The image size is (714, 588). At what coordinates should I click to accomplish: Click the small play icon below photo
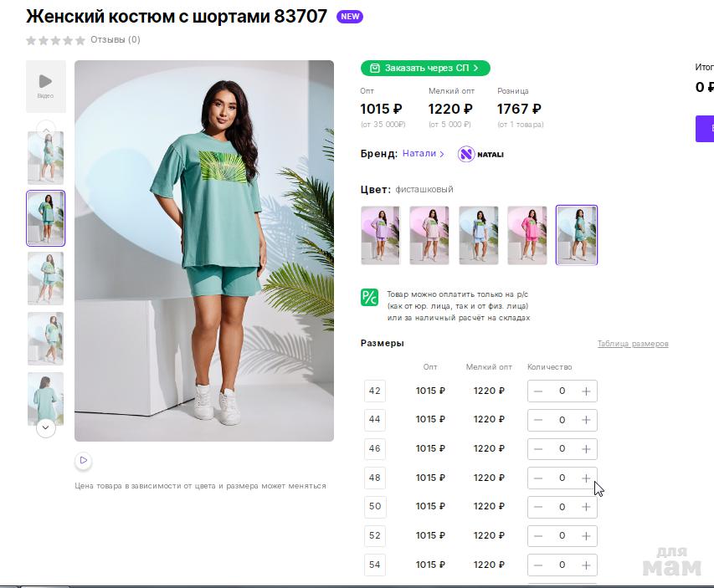[83, 460]
